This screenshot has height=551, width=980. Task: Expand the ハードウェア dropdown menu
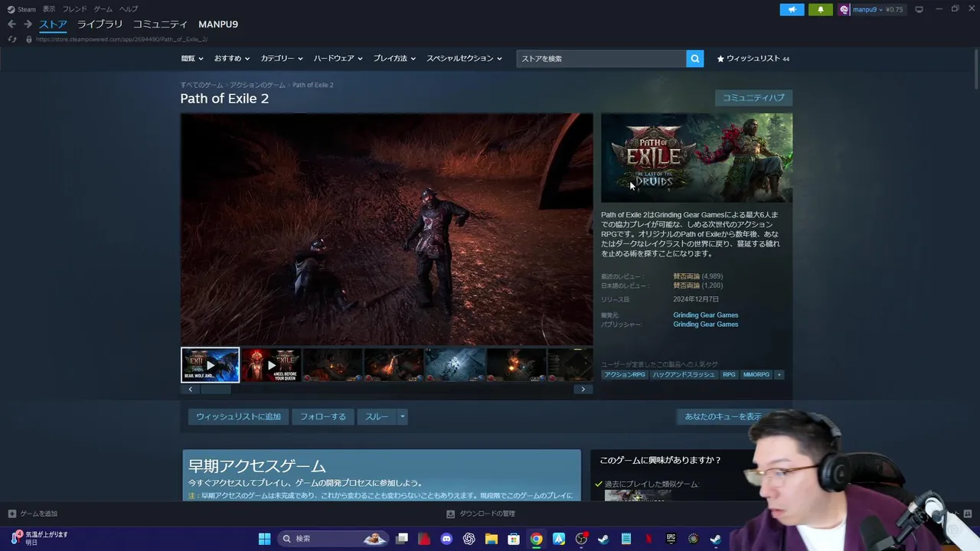(x=338, y=58)
